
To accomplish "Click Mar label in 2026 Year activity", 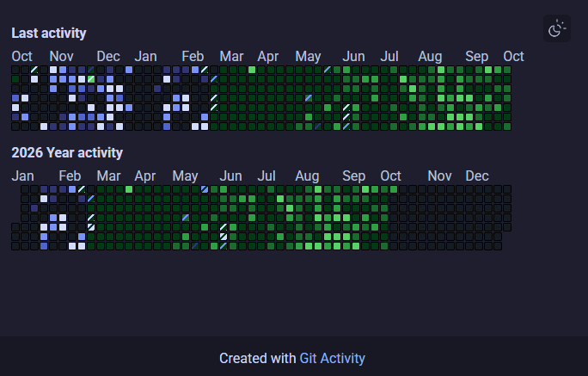I will [x=109, y=176].
